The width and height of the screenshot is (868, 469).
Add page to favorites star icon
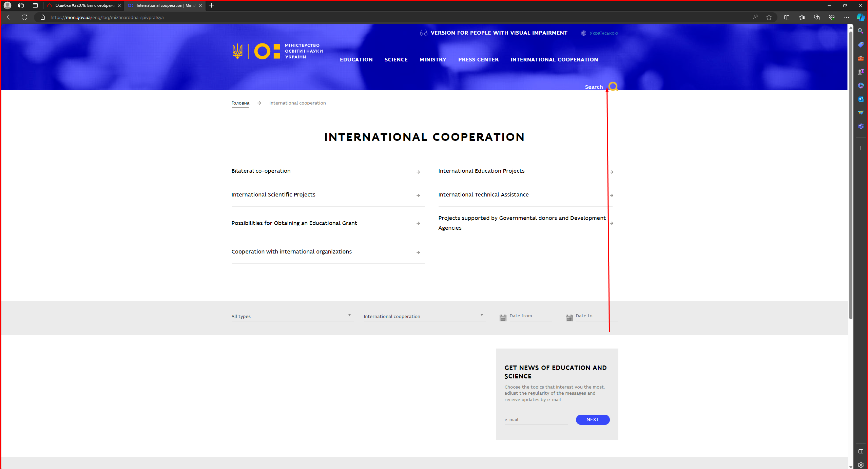click(769, 17)
